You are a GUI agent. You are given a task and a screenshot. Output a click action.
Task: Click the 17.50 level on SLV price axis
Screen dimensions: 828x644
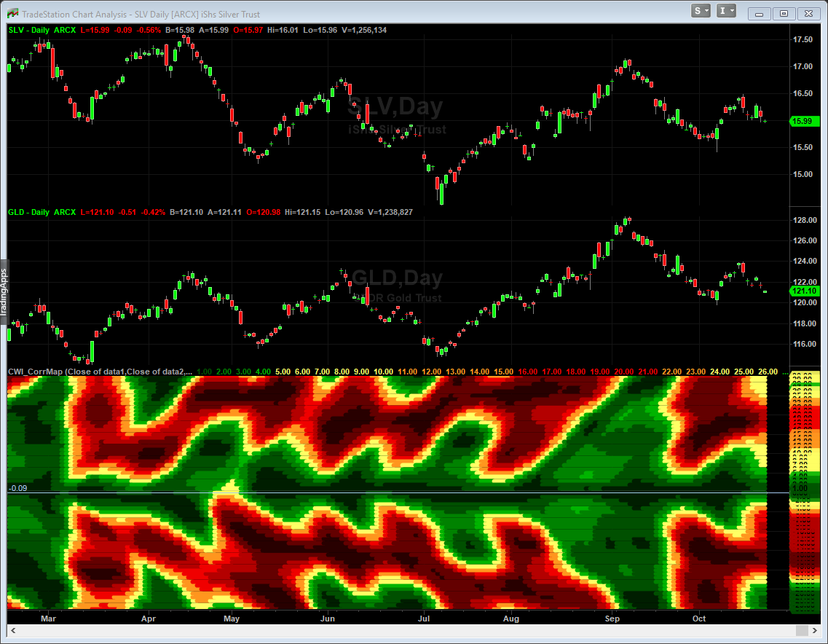(x=803, y=39)
